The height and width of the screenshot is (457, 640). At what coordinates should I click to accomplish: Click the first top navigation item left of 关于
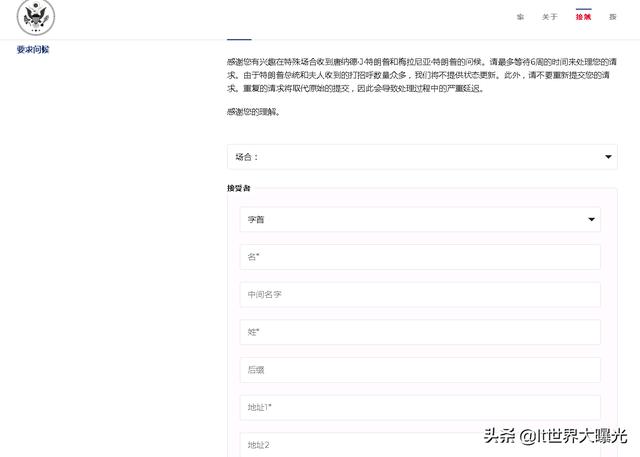pyautogui.click(x=520, y=17)
